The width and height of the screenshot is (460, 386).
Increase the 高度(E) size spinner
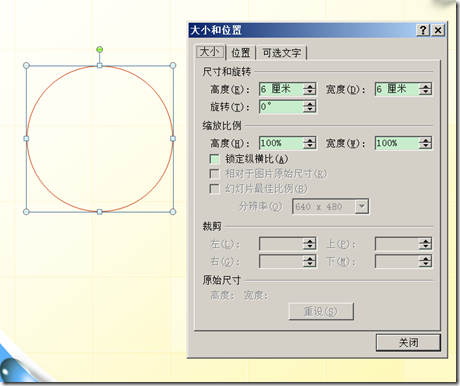pos(310,86)
